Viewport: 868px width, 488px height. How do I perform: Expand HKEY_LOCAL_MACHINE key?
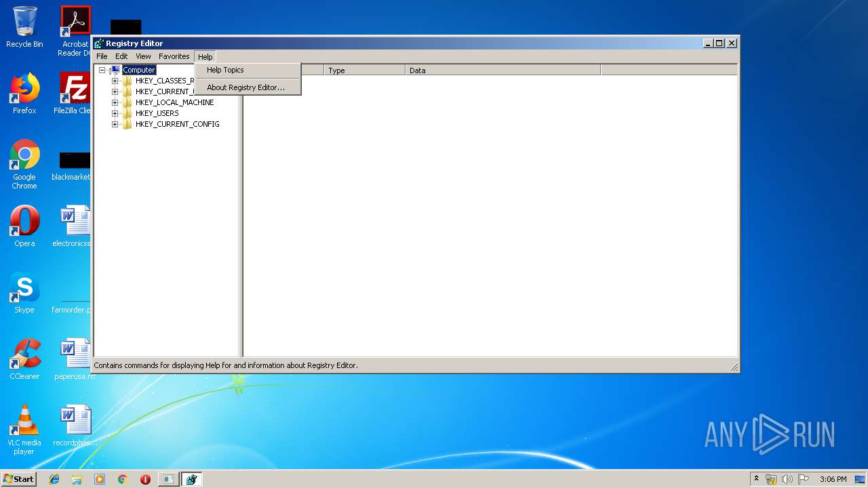click(x=115, y=102)
